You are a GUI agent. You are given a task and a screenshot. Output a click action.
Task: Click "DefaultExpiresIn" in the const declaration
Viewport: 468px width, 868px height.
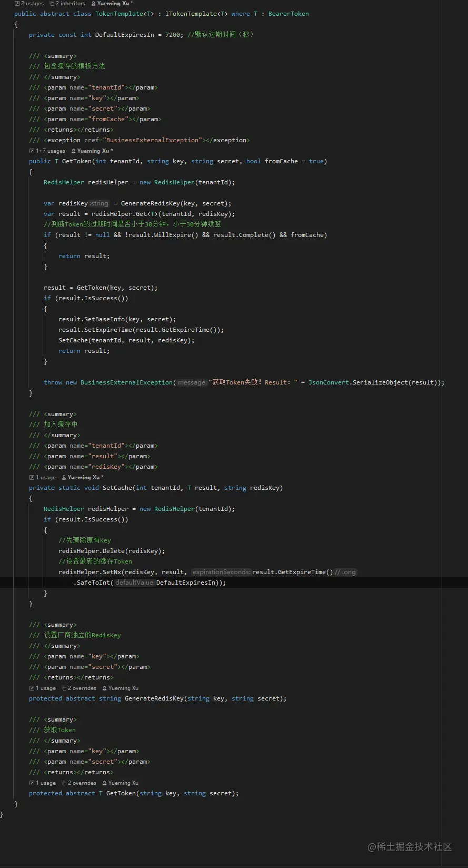point(125,35)
